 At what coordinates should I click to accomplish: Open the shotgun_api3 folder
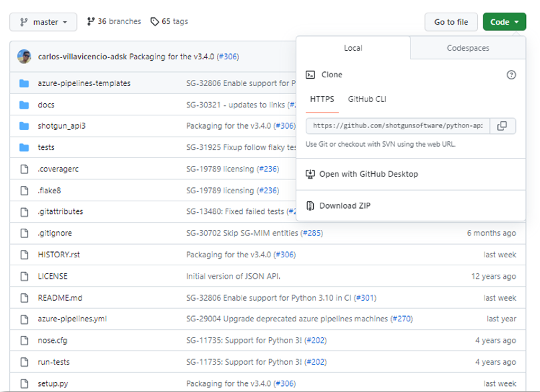point(61,126)
